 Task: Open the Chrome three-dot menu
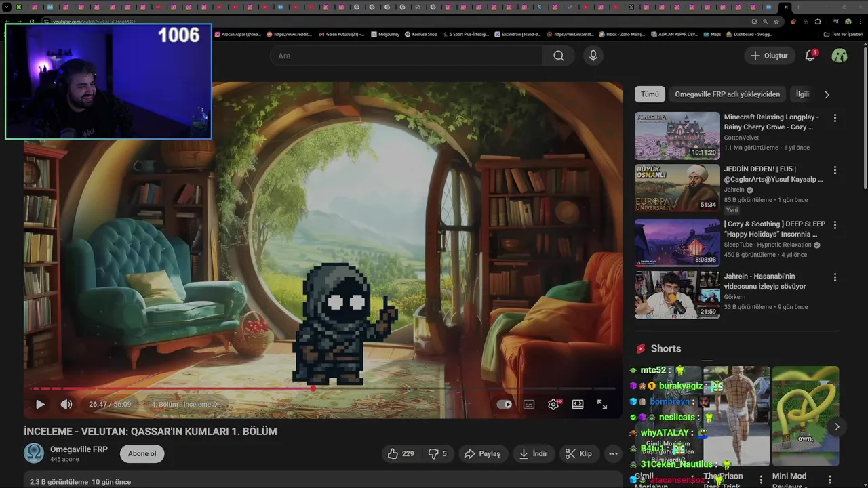click(861, 22)
